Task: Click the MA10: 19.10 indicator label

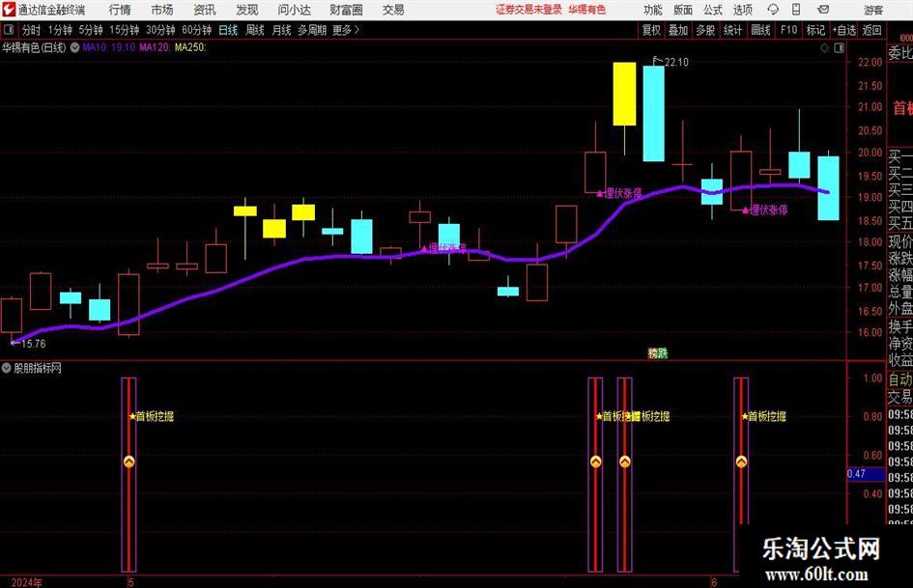Action: coord(109,47)
